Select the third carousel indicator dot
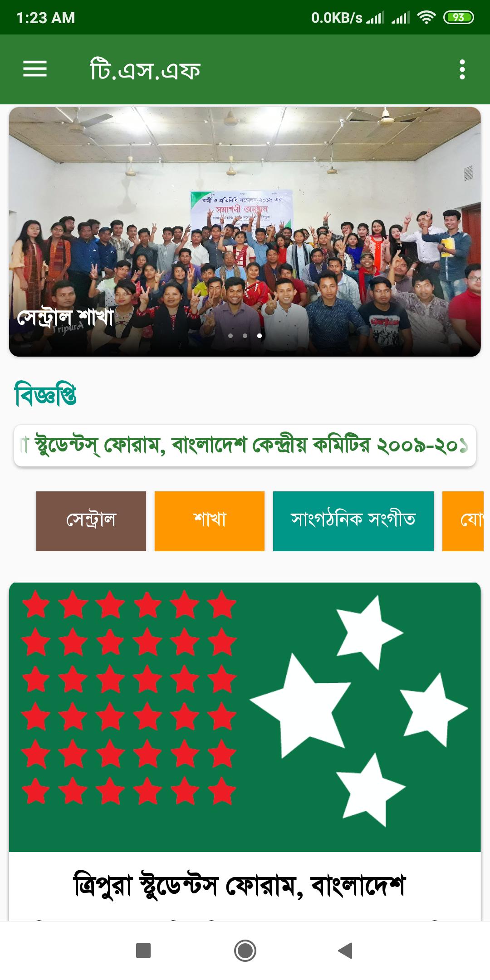The image size is (490, 980). pos(260,336)
